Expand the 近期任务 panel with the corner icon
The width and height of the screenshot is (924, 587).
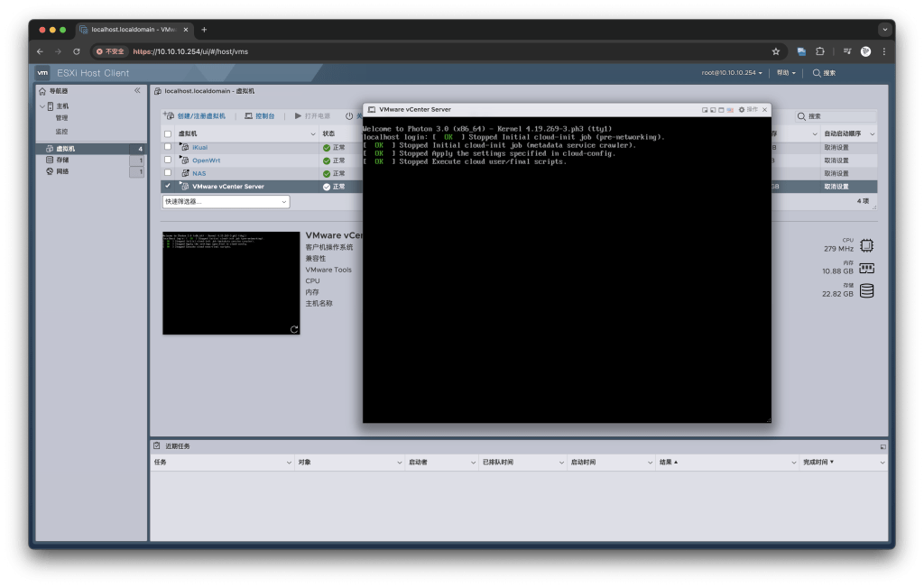pos(882,447)
